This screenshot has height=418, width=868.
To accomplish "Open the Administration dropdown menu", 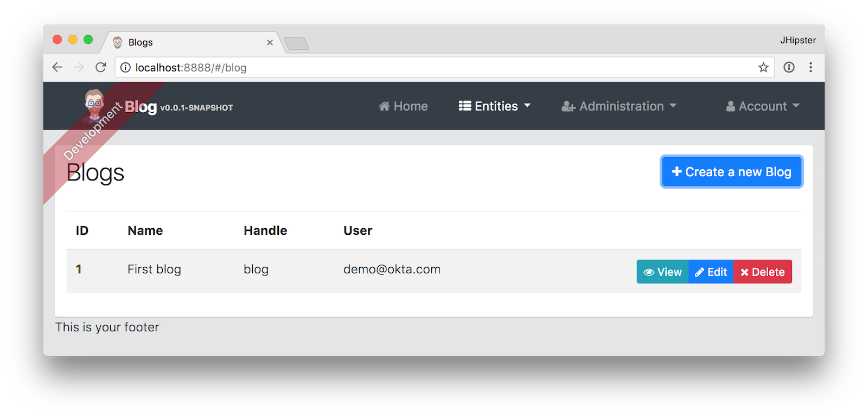I will [619, 106].
